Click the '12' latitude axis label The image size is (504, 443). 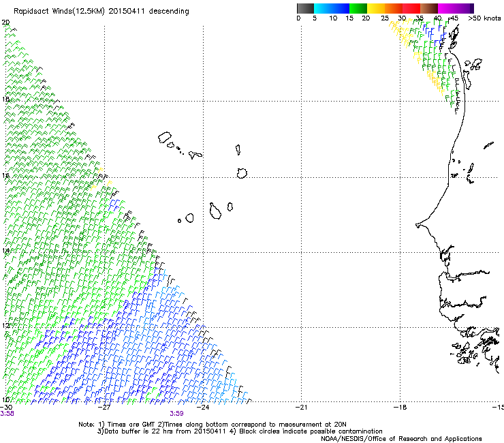tap(5, 326)
